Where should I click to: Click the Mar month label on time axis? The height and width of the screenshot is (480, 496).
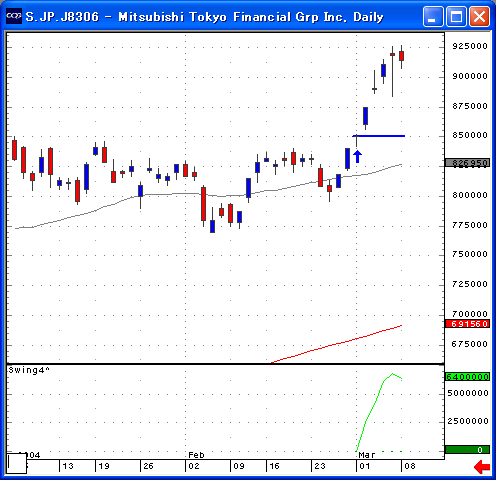pyautogui.click(x=367, y=455)
